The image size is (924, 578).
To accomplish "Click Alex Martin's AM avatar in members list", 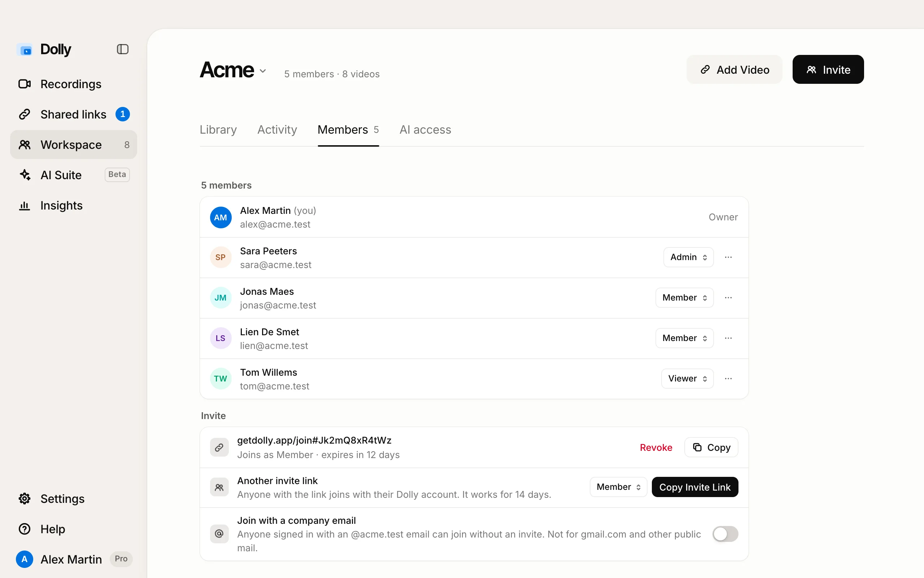I will pos(221,217).
